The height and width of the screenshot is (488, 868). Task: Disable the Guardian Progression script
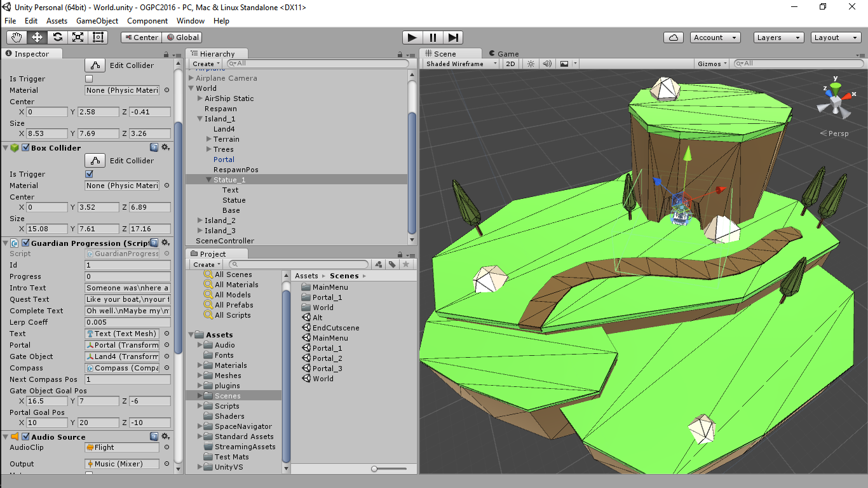[x=25, y=243]
